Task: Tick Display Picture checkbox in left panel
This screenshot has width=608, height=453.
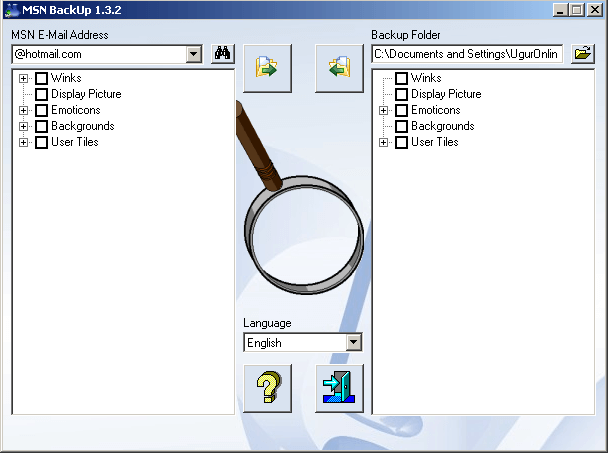Action: (x=41, y=94)
